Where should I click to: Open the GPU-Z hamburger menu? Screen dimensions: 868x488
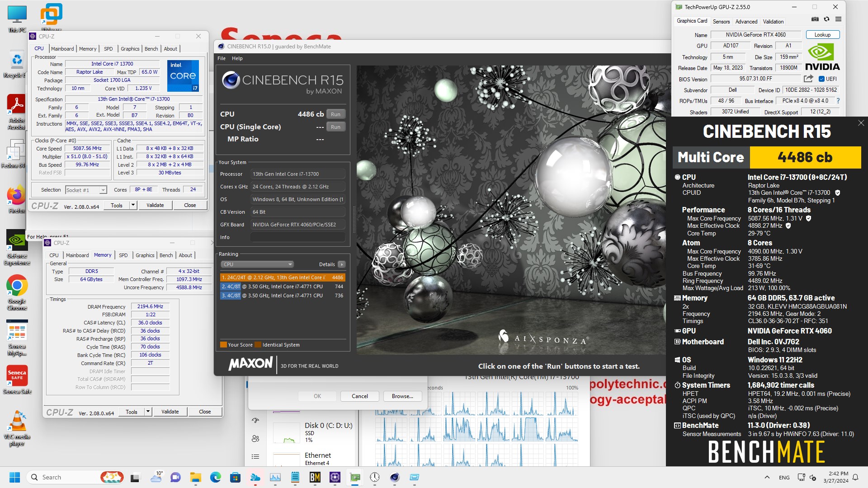point(838,19)
